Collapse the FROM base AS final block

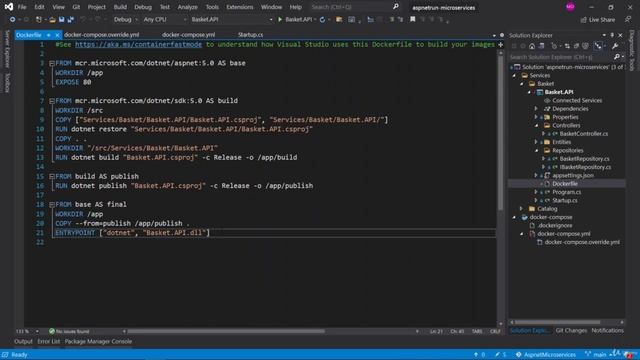pos(52,204)
